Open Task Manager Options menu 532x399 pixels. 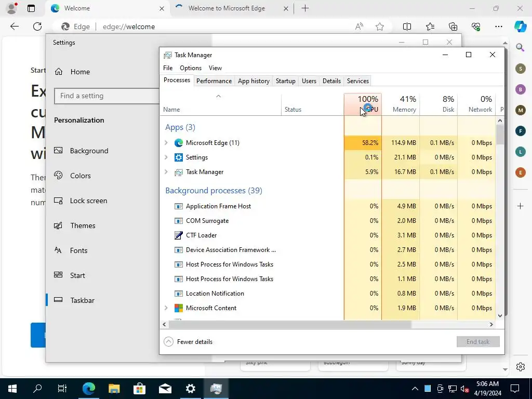click(x=191, y=68)
